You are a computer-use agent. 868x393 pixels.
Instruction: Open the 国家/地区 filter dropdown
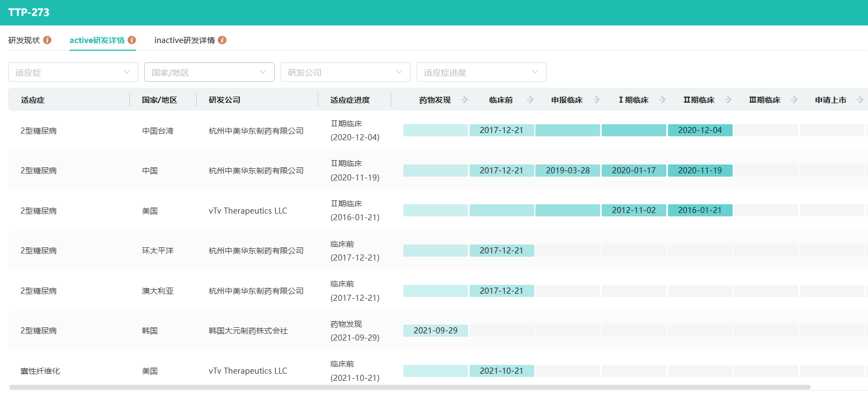click(209, 72)
